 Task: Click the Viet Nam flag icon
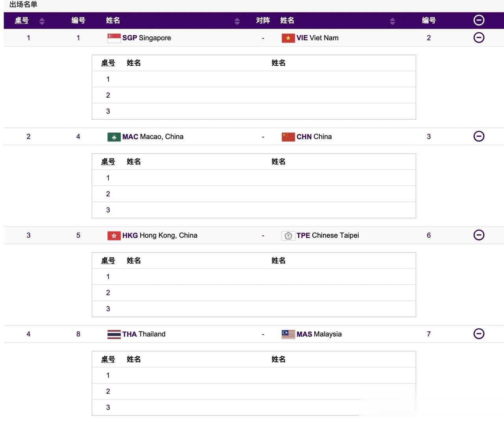pyautogui.click(x=288, y=38)
